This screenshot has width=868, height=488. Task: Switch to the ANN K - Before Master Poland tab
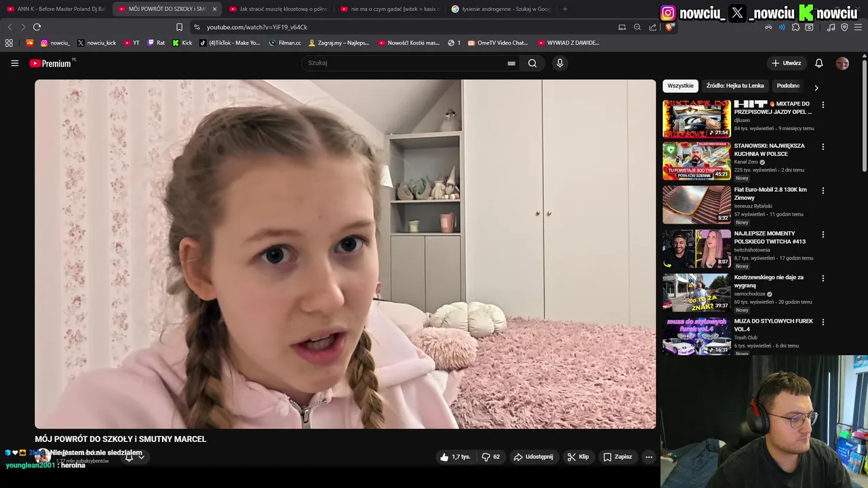click(56, 9)
